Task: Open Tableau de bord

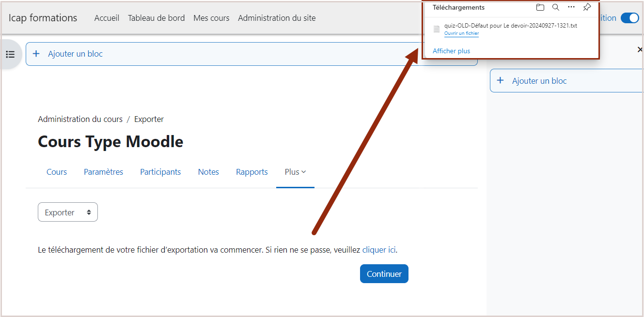Action: point(156,18)
